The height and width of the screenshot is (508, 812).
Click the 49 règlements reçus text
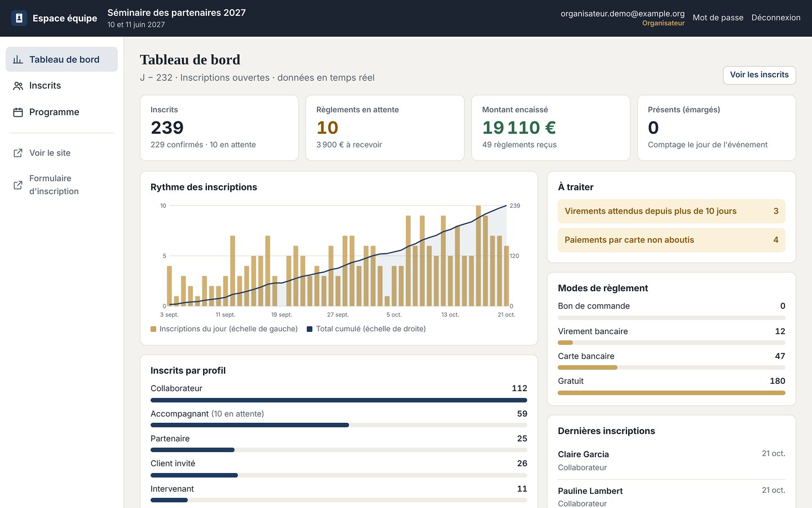519,145
